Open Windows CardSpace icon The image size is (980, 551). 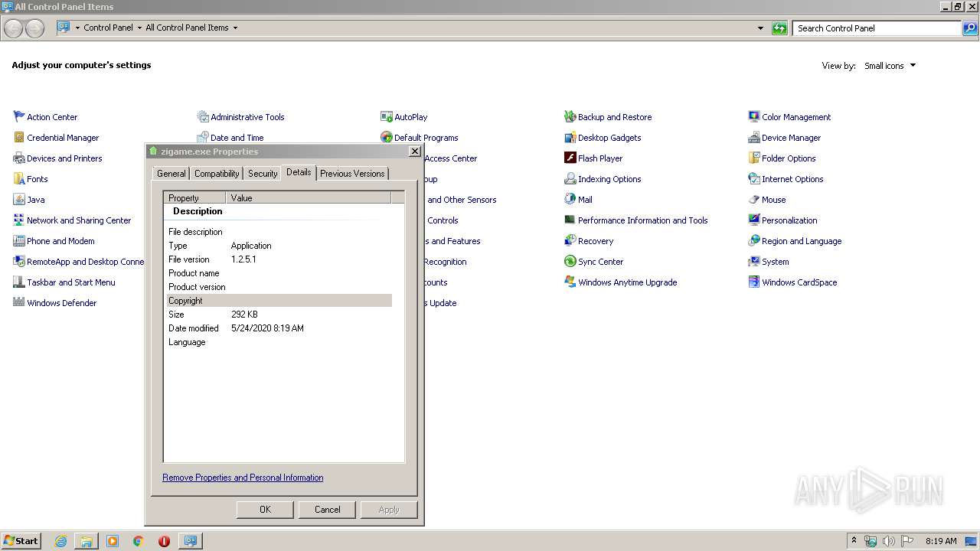pyautogui.click(x=754, y=282)
